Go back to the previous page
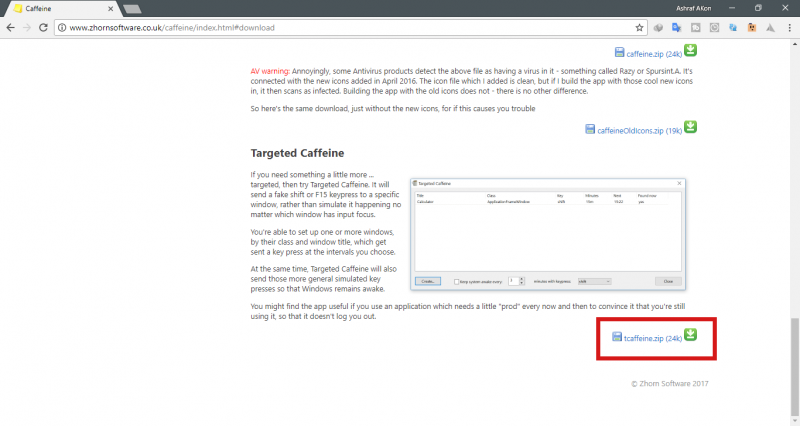This screenshot has height=426, width=800. 11,28
